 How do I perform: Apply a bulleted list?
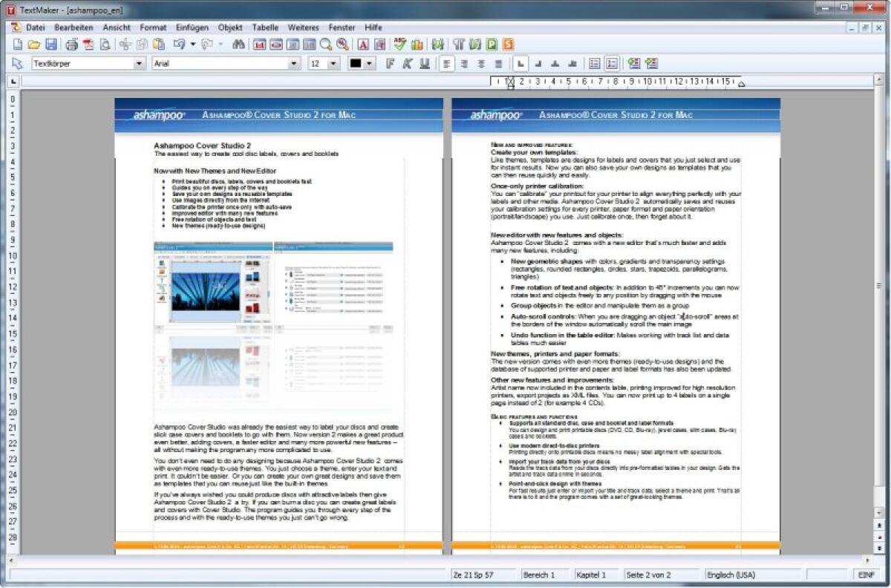click(x=593, y=63)
